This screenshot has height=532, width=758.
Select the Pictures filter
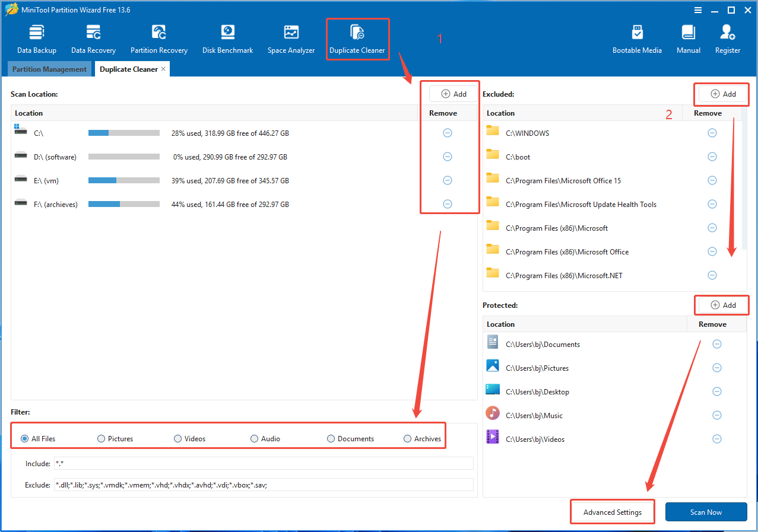(101, 438)
